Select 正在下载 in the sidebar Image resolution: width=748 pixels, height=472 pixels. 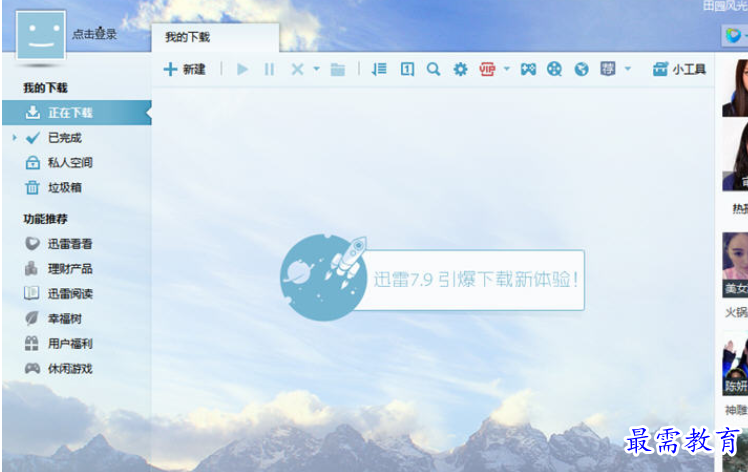pos(77,113)
